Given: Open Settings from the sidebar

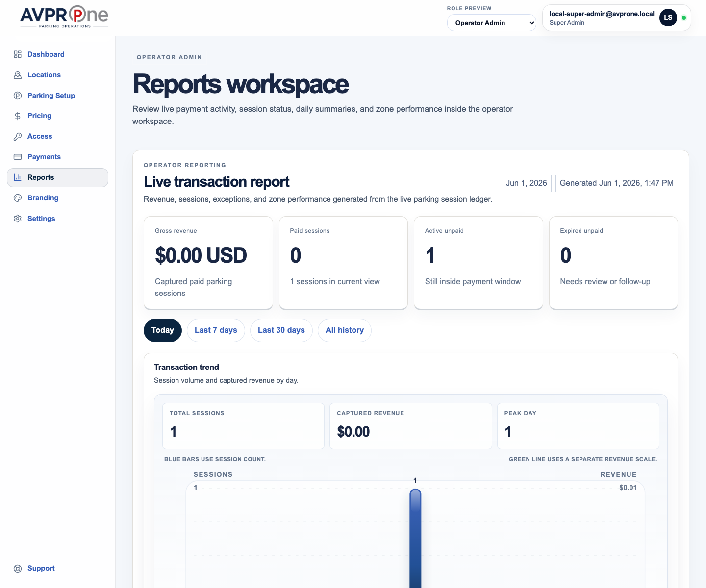Looking at the screenshot, I should 57,219.
